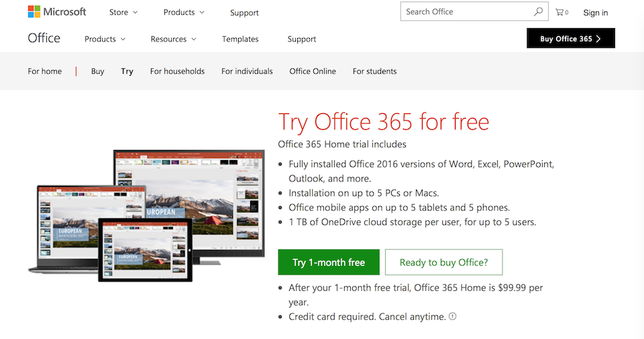The height and width of the screenshot is (339, 644).
Task: Click the Buy Office 365 button
Action: (x=571, y=38)
